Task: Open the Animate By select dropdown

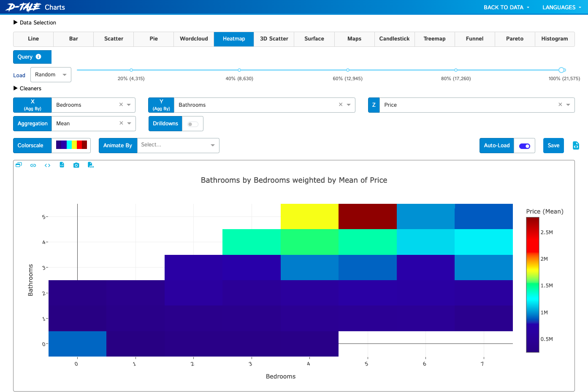Action: [x=178, y=145]
